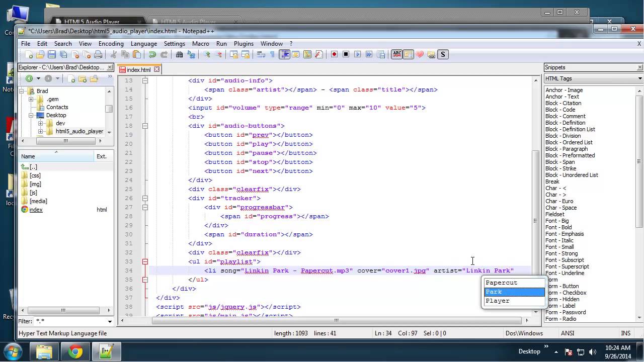Collapse code fold at line 13
644x362 pixels.
[x=145, y=80]
